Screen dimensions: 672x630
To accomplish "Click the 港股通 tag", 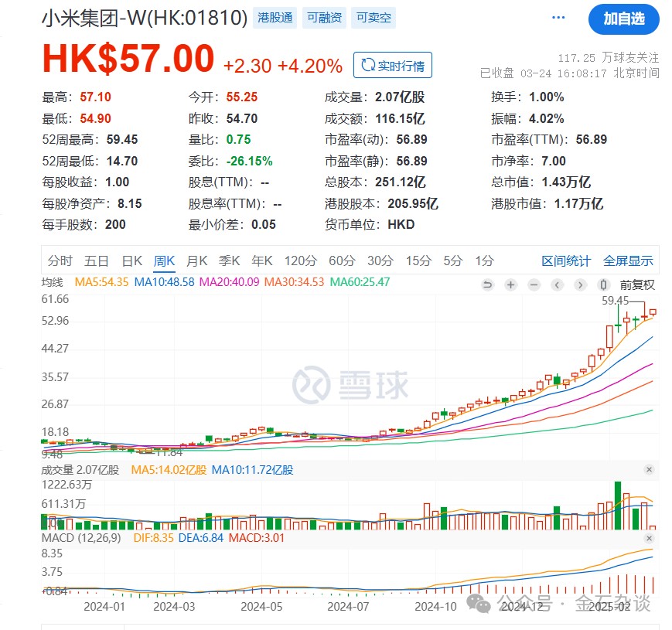I will pos(275,18).
